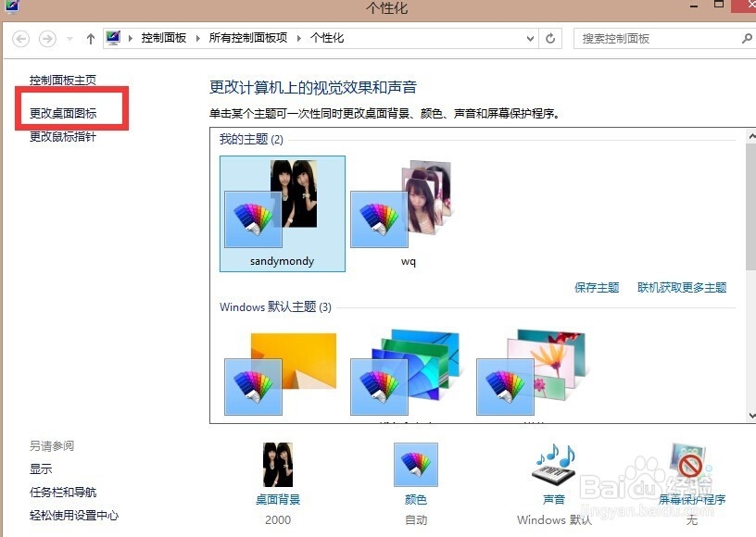
Task: Click the up-arrow navigation icon
Action: (89, 38)
